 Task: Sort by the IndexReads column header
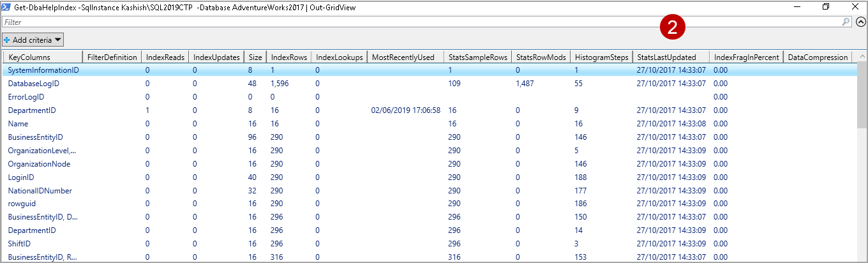coord(165,57)
